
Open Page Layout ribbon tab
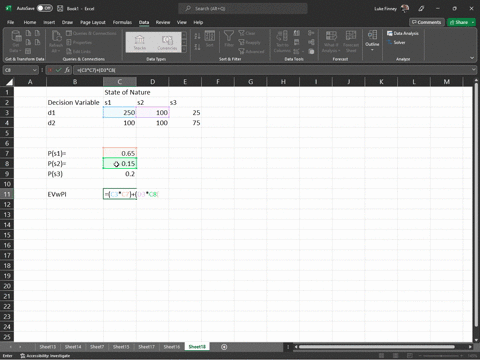(93, 22)
